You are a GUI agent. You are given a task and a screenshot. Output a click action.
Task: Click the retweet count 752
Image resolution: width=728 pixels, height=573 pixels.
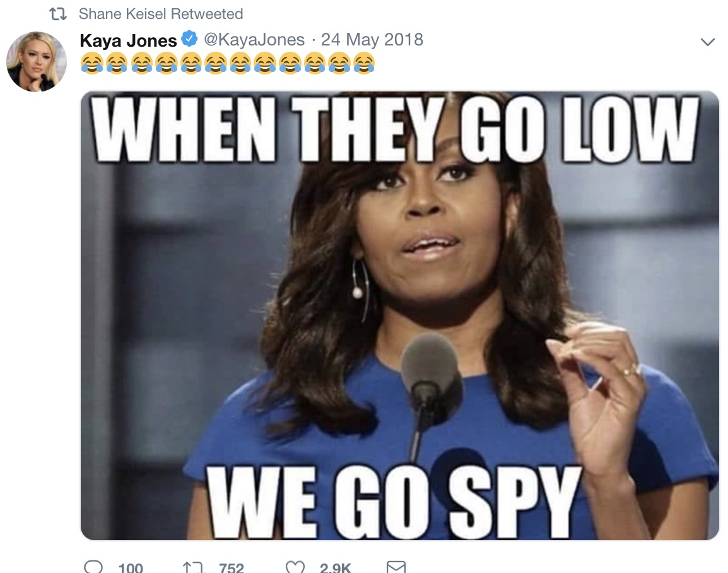[x=232, y=567]
